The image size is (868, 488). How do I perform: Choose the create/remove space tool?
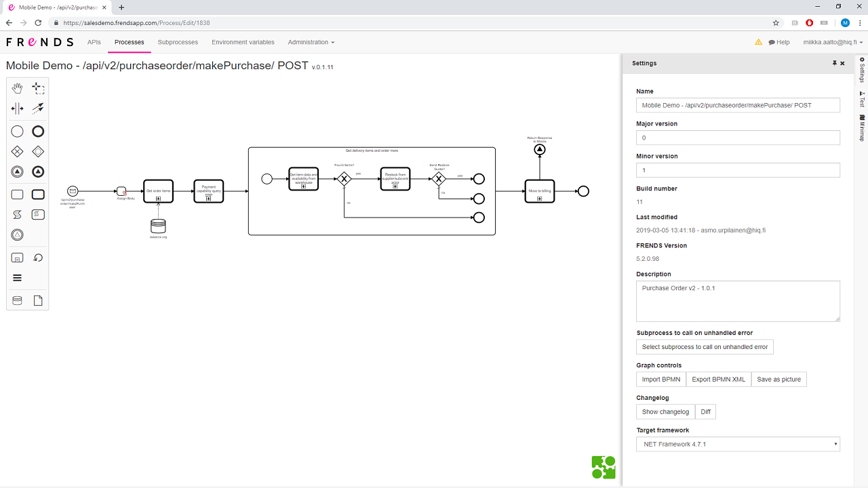18,108
